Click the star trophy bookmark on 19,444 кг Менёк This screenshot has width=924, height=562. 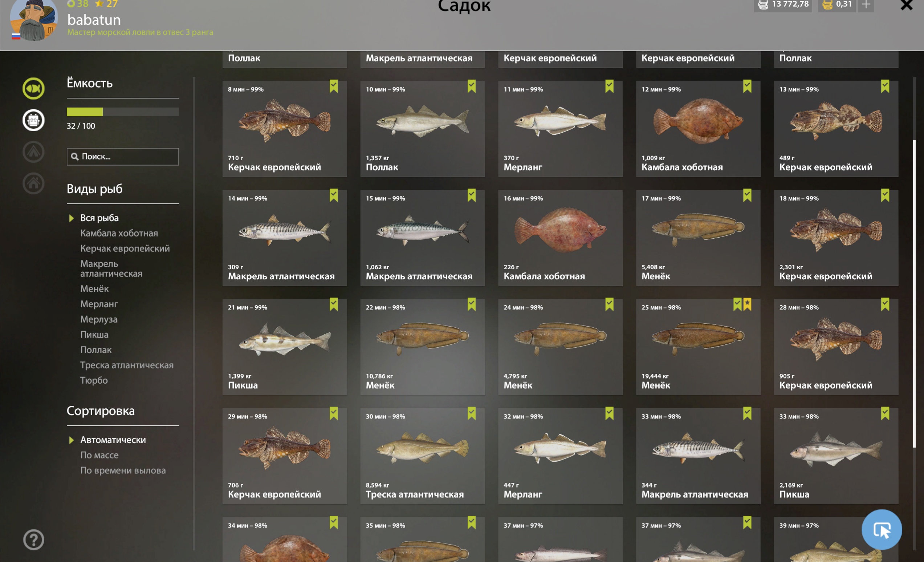[748, 305]
